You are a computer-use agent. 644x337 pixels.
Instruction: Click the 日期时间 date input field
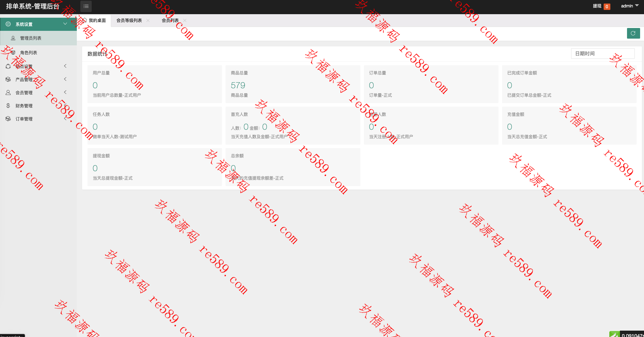coord(603,54)
